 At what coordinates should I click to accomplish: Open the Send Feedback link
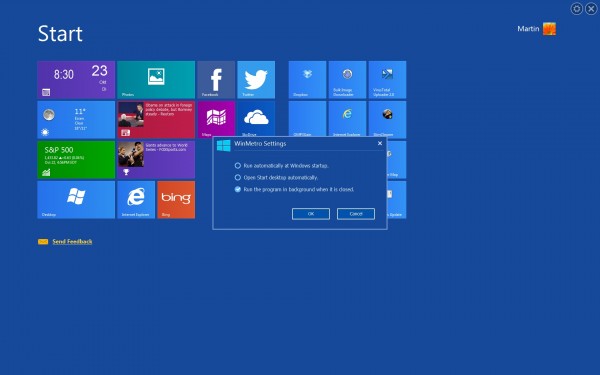click(72, 241)
